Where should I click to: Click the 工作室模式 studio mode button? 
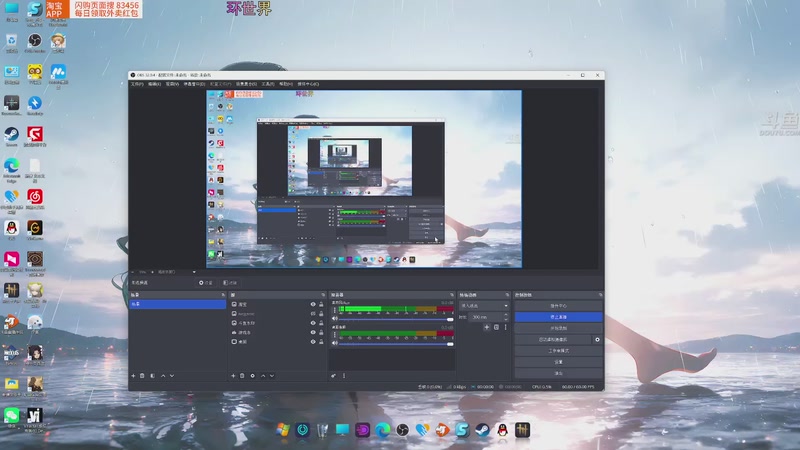558,351
